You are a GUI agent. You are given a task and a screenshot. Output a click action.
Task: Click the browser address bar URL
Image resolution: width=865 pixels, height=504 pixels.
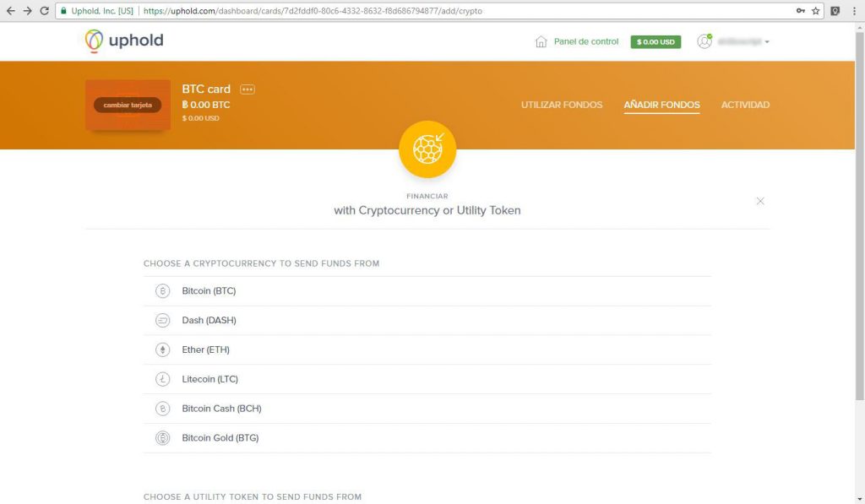pyautogui.click(x=313, y=10)
